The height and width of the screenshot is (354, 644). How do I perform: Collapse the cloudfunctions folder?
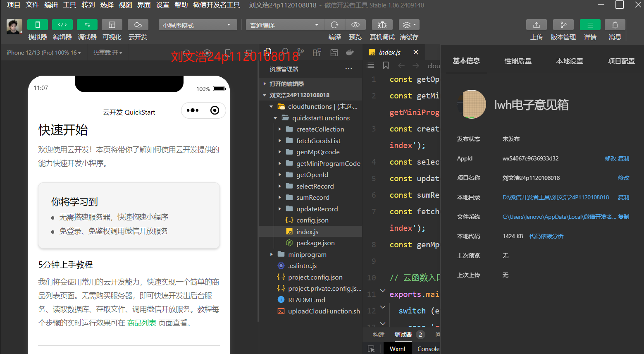click(x=271, y=107)
